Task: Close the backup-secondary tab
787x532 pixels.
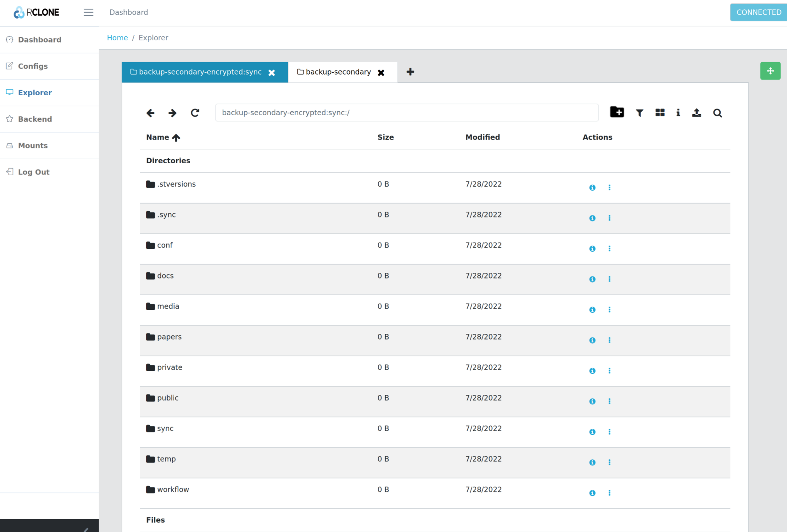Action: click(x=381, y=73)
